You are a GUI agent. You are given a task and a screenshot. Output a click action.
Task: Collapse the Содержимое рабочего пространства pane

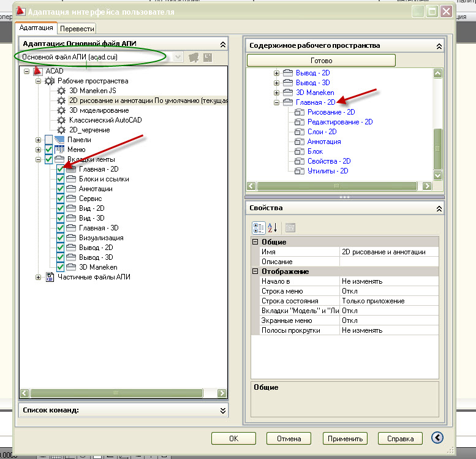(439, 46)
